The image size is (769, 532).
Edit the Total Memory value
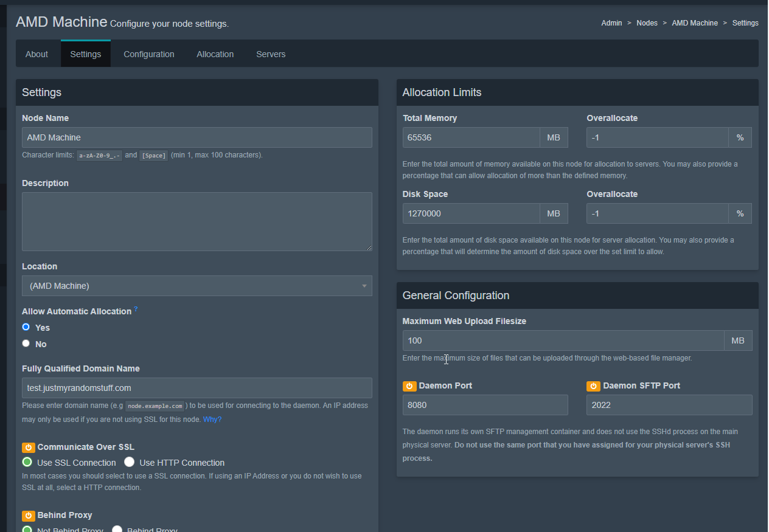pyautogui.click(x=470, y=137)
